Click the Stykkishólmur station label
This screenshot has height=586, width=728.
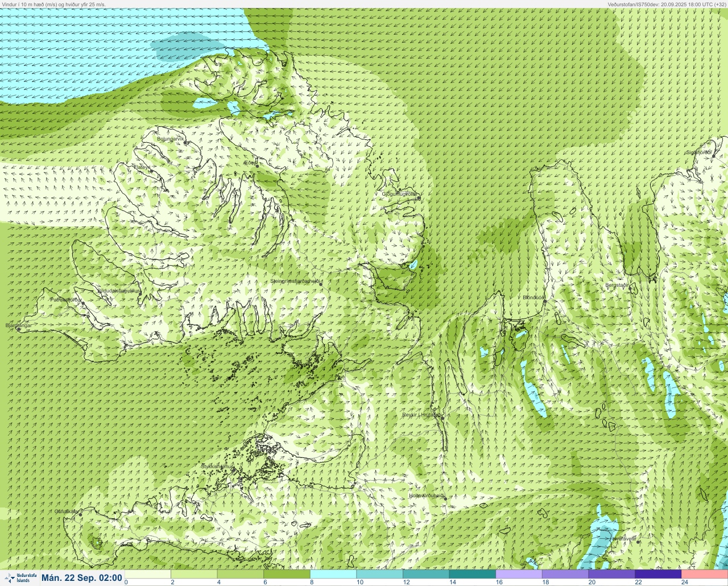coord(217,467)
